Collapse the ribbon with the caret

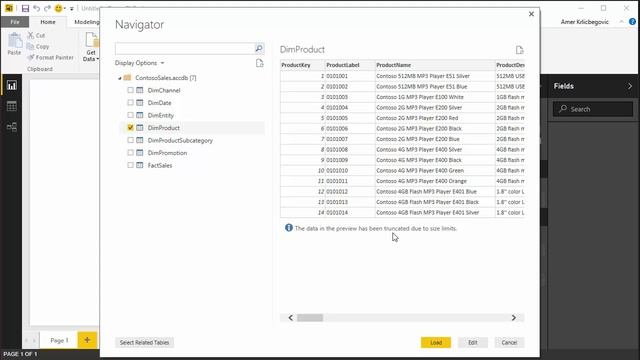point(621,22)
